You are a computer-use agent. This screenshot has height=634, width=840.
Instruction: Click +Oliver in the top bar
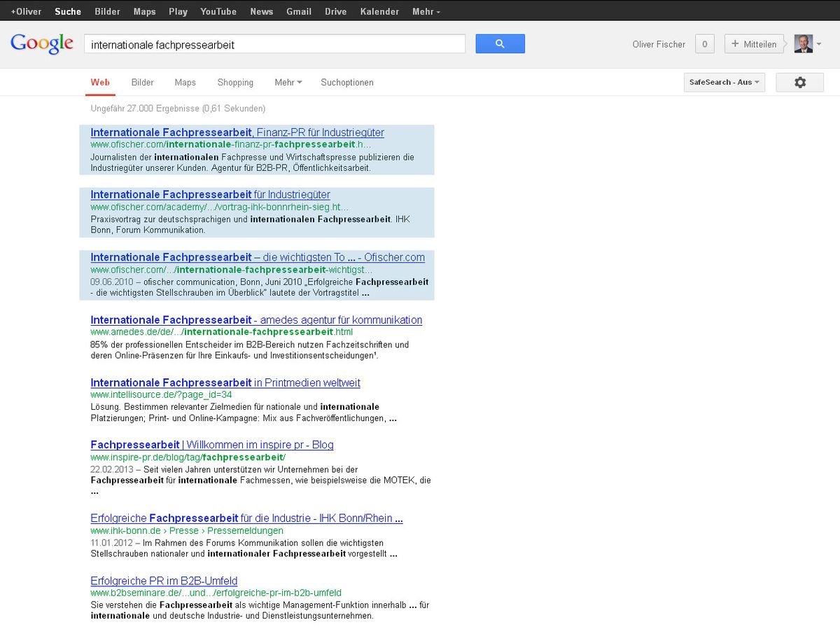point(26,11)
